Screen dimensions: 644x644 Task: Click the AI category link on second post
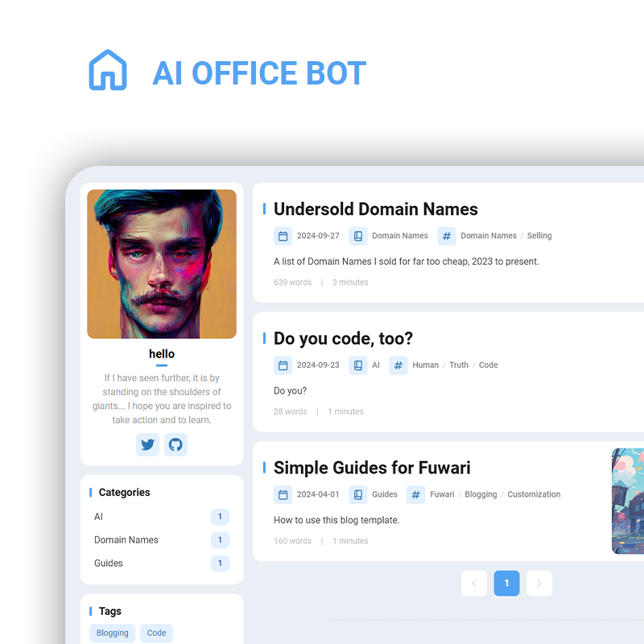[376, 365]
